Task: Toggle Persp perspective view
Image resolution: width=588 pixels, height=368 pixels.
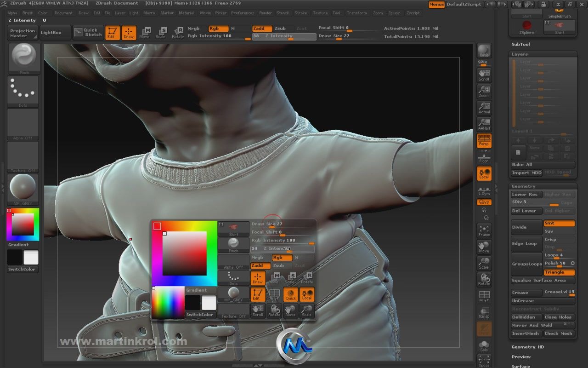Action: coord(484,140)
